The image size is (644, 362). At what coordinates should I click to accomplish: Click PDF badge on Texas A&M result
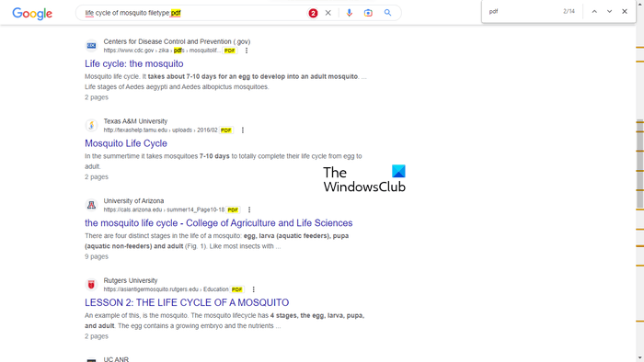click(x=226, y=130)
